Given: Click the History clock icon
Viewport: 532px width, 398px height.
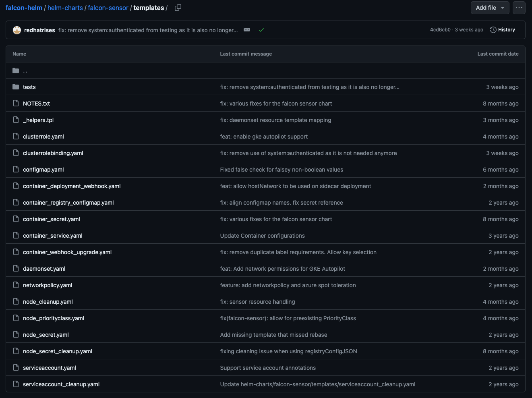Looking at the screenshot, I should (x=493, y=30).
